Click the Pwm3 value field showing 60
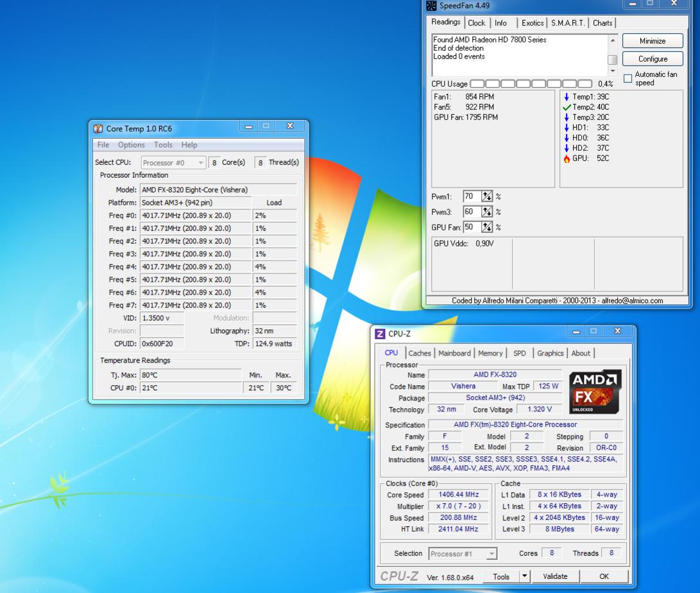700x593 pixels. click(472, 212)
